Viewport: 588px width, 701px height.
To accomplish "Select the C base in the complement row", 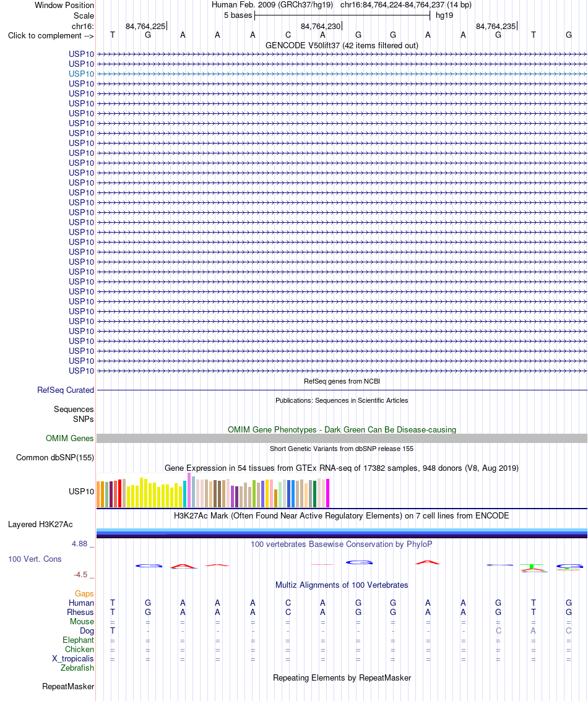I will pos(288,35).
